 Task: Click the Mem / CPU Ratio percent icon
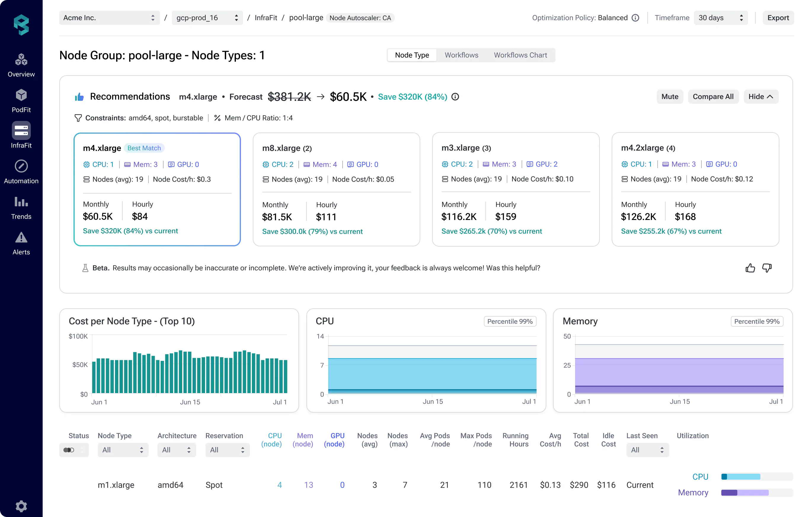tap(217, 118)
